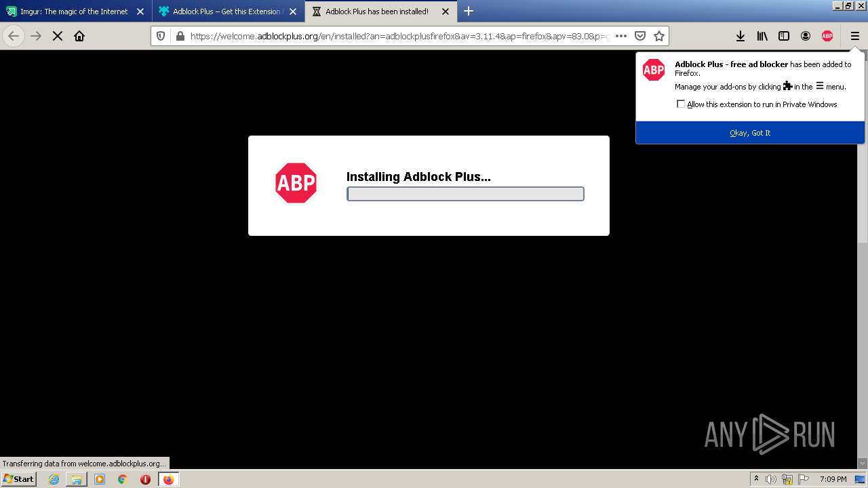The image size is (868, 488).
Task: Click the Transferring data status text
Action: click(84, 464)
